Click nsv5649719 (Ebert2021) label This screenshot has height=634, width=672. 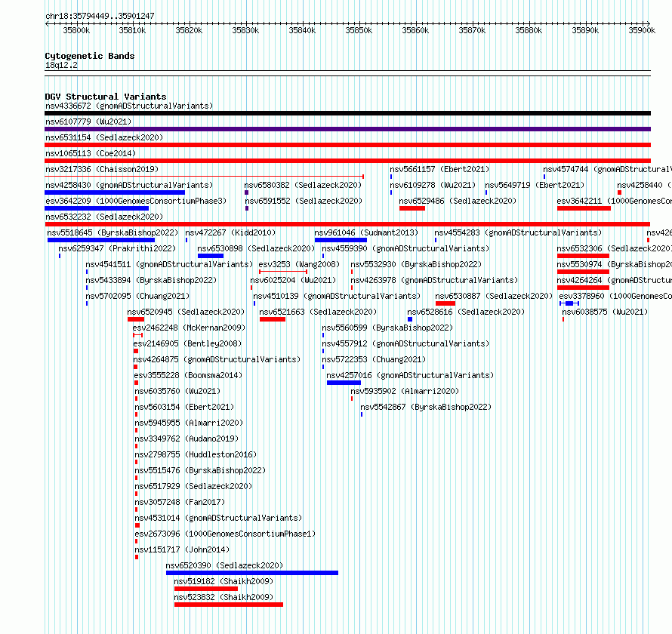(535, 185)
